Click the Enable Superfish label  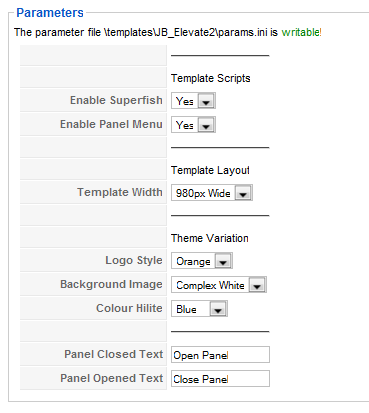[116, 100]
